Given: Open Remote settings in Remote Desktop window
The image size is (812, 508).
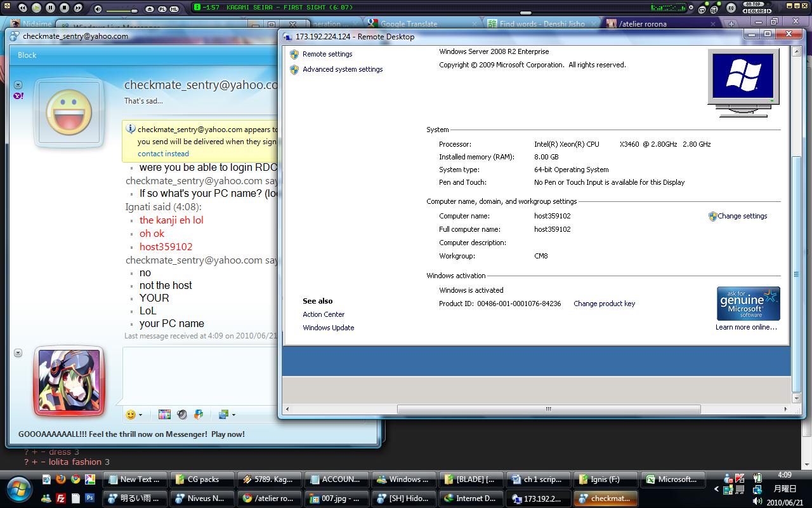Looking at the screenshot, I should coord(327,55).
